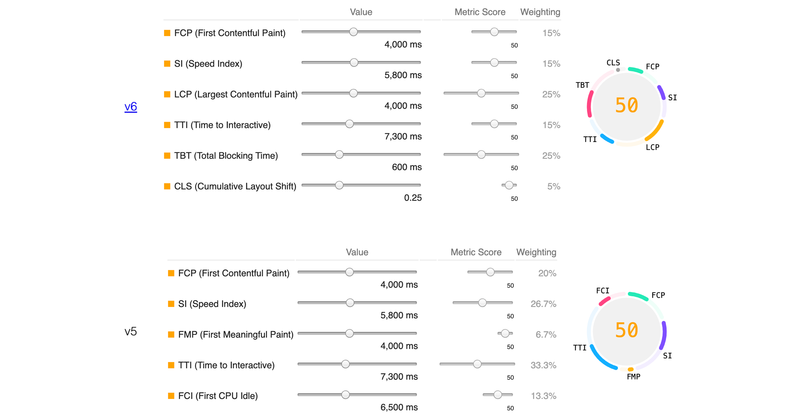Click orange square beside v5 FMP label

(x=171, y=334)
